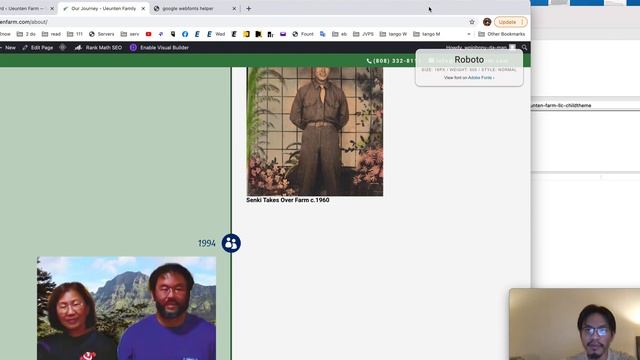640x360 pixels.
Task: Click the admin bar gray gear-like icon
Action: [62, 48]
